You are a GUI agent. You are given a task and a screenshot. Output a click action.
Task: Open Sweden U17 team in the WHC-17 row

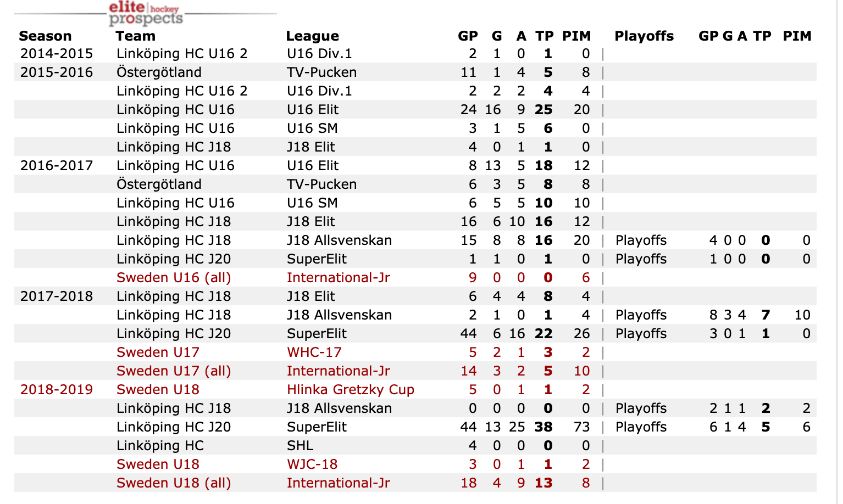[158, 352]
